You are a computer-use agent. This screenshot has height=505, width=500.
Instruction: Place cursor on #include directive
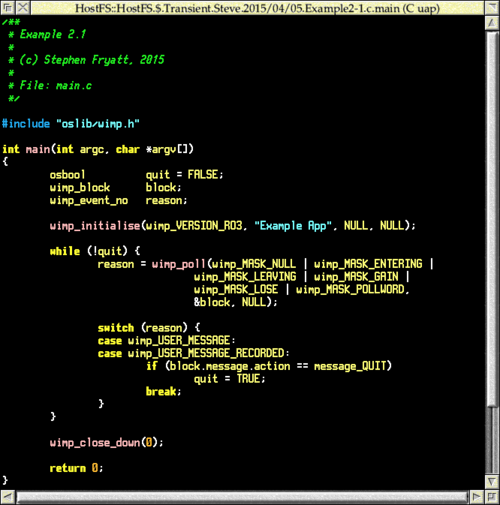pos(26,124)
